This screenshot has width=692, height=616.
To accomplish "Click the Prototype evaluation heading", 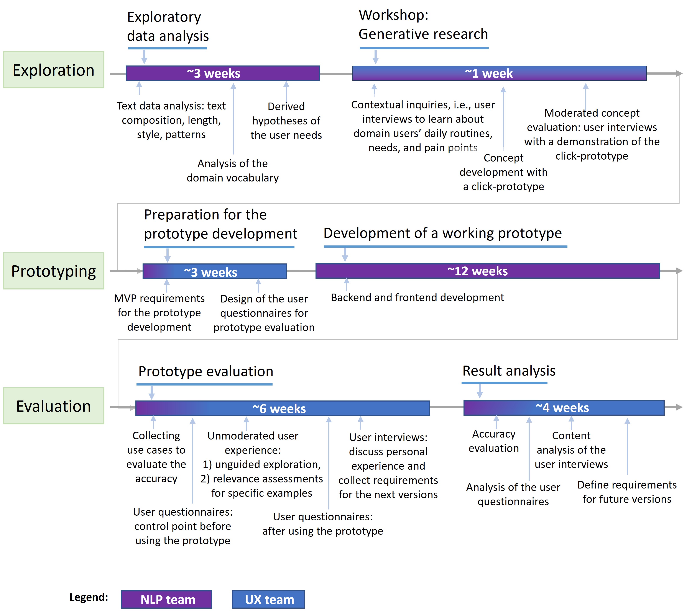I will [x=205, y=372].
